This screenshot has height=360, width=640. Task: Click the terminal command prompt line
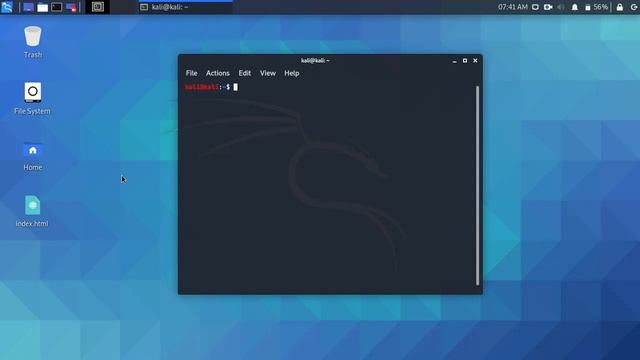[x=211, y=87]
